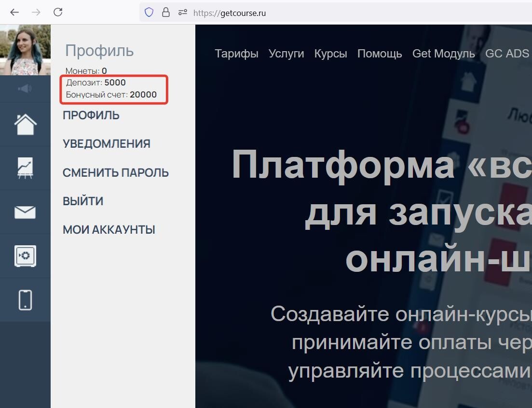Open the GC ADS nav link
532x408 pixels.
[x=507, y=54]
